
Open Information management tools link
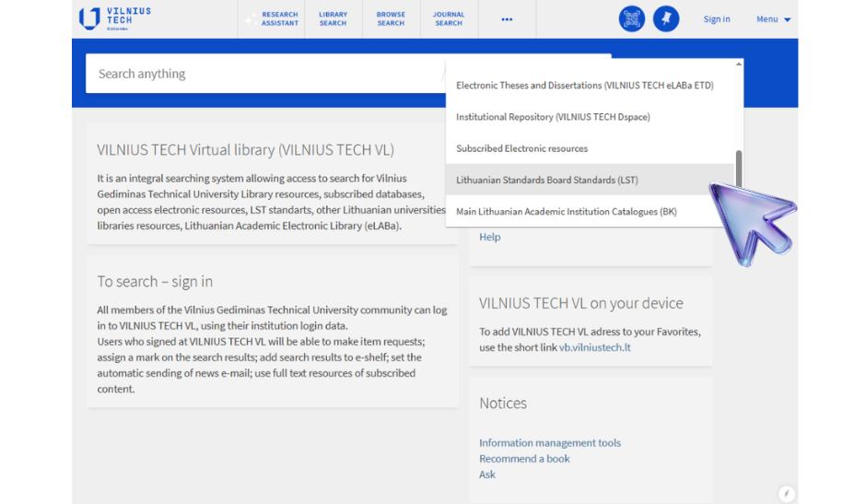(549, 443)
